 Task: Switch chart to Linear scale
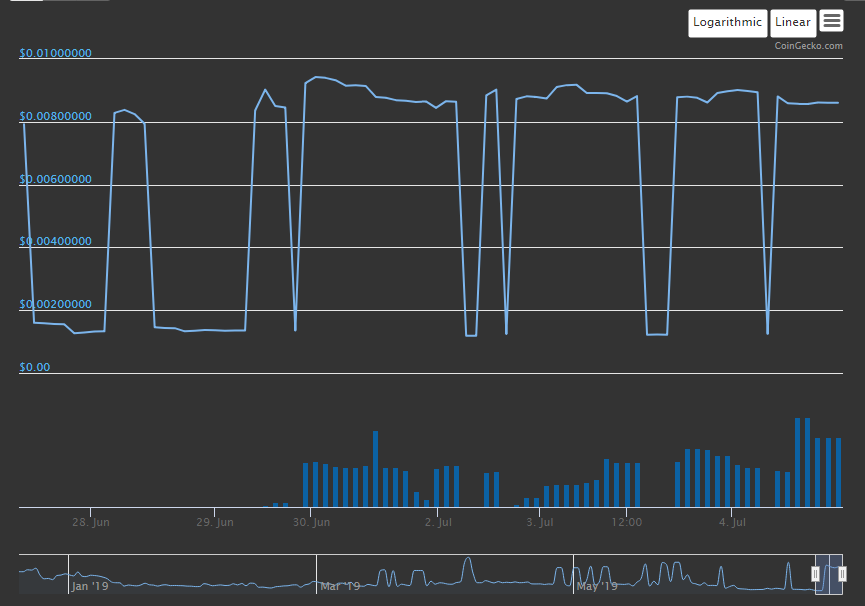click(x=793, y=23)
